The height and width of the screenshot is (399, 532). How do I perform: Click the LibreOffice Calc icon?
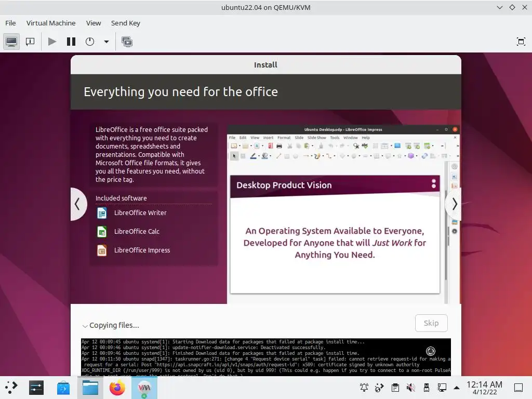click(x=102, y=232)
